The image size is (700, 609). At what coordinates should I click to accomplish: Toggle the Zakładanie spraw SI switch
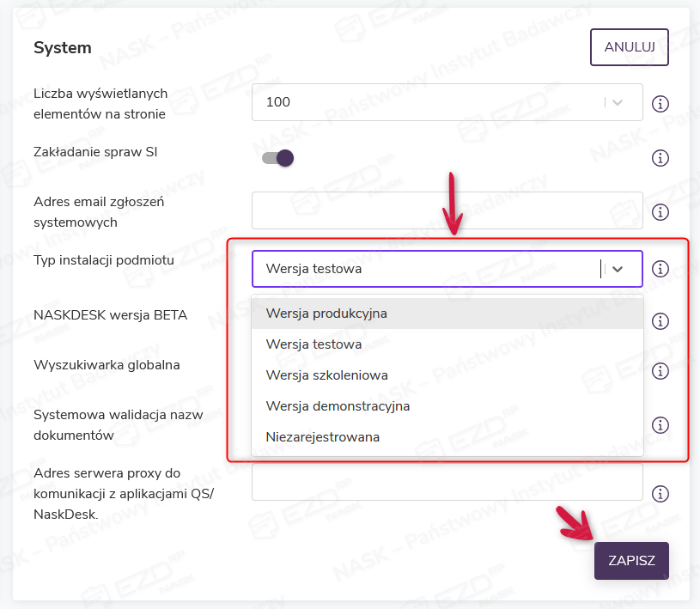(x=278, y=158)
